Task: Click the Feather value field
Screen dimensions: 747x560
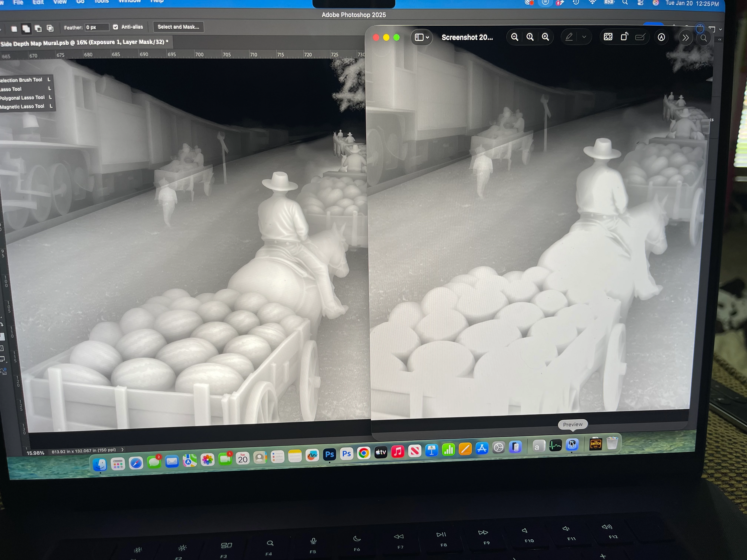Action: pyautogui.click(x=97, y=27)
